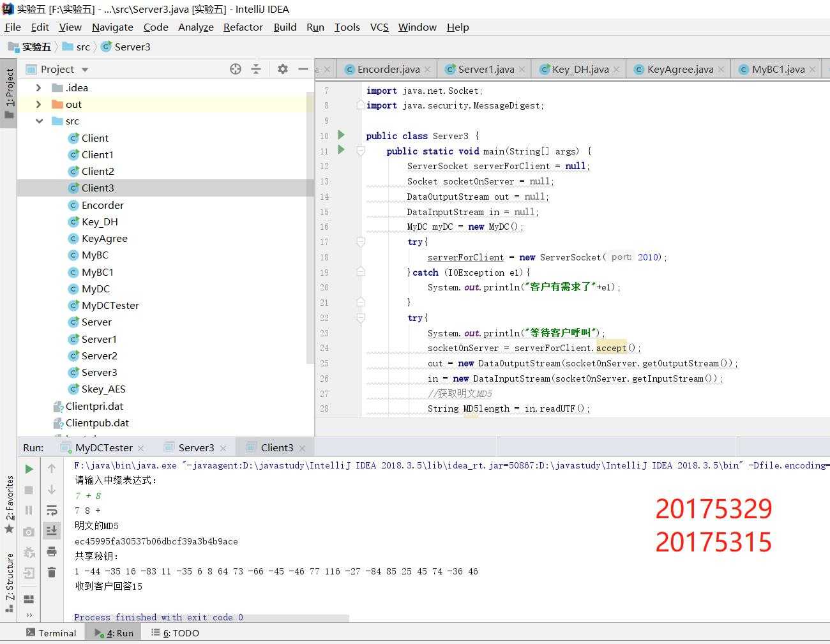
Task: Open the VCS menu
Action: pyautogui.click(x=379, y=27)
